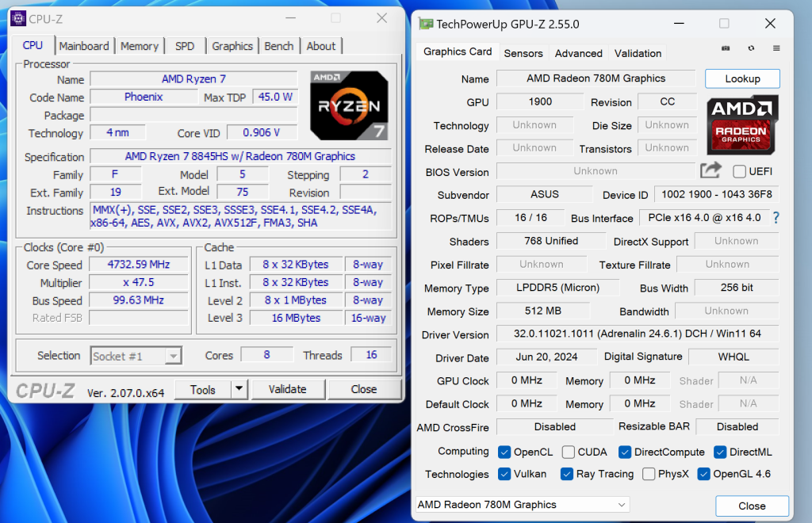Click the Validate button in CPU-Z

click(x=287, y=389)
